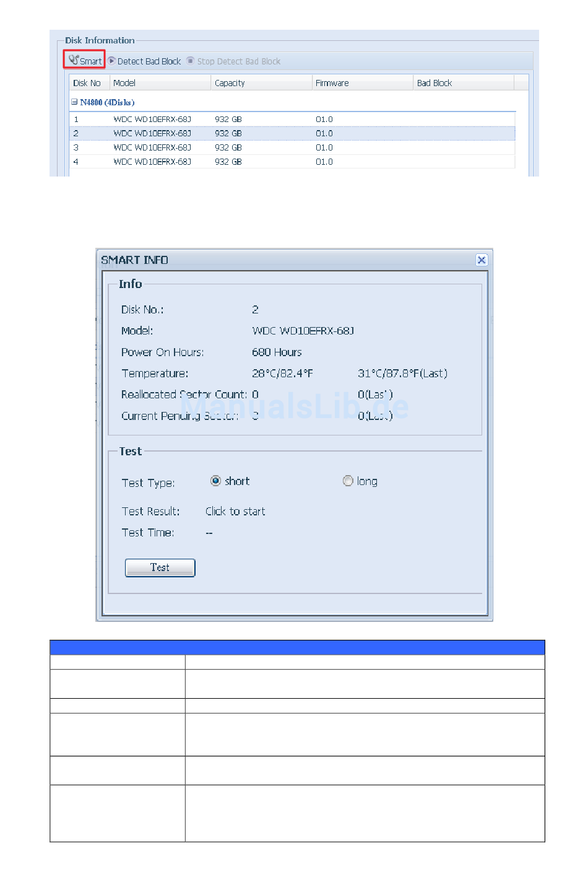Collapse the N4800 (4Disks) group
Screen dimensions: 588x879
pos(74,102)
